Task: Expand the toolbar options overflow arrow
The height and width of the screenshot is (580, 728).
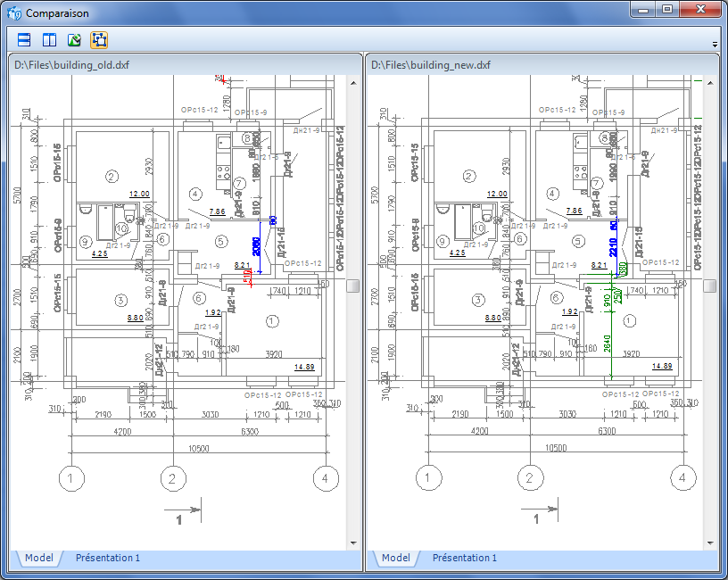Action: click(715, 45)
